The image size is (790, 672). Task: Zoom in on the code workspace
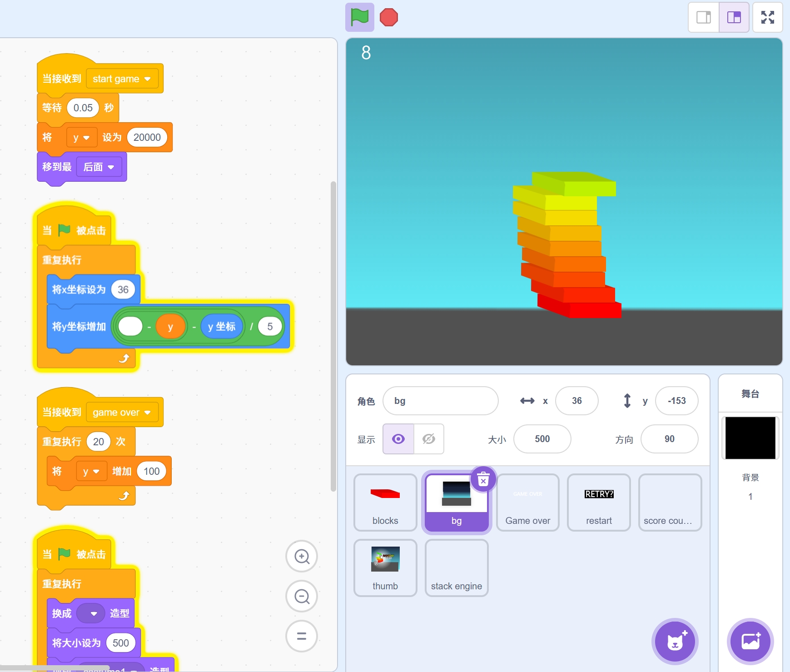pyautogui.click(x=302, y=556)
